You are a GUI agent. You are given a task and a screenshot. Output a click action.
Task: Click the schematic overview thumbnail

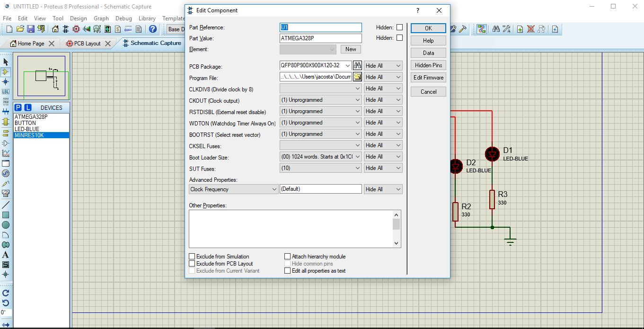click(42, 76)
